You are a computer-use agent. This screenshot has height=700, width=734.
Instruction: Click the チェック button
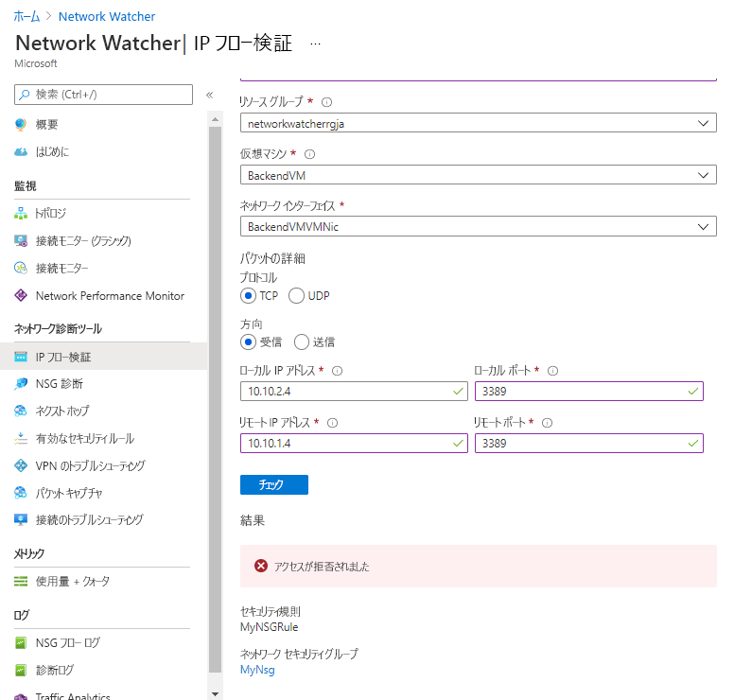274,484
